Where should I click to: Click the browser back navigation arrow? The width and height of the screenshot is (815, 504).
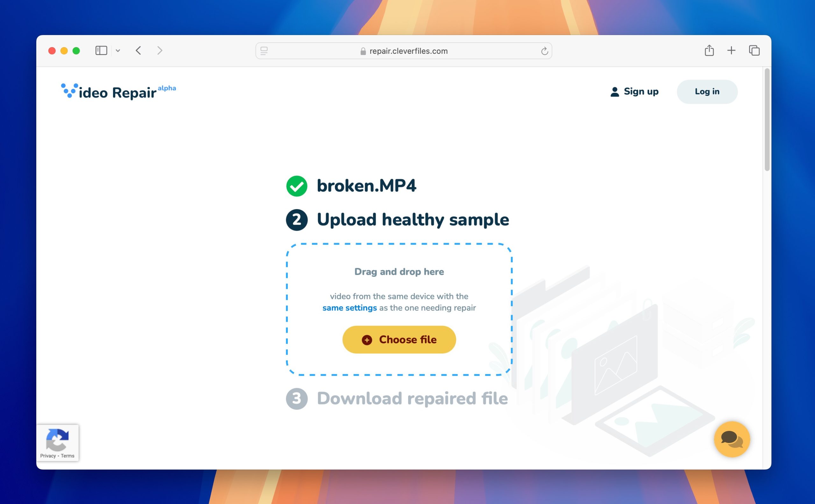138,51
